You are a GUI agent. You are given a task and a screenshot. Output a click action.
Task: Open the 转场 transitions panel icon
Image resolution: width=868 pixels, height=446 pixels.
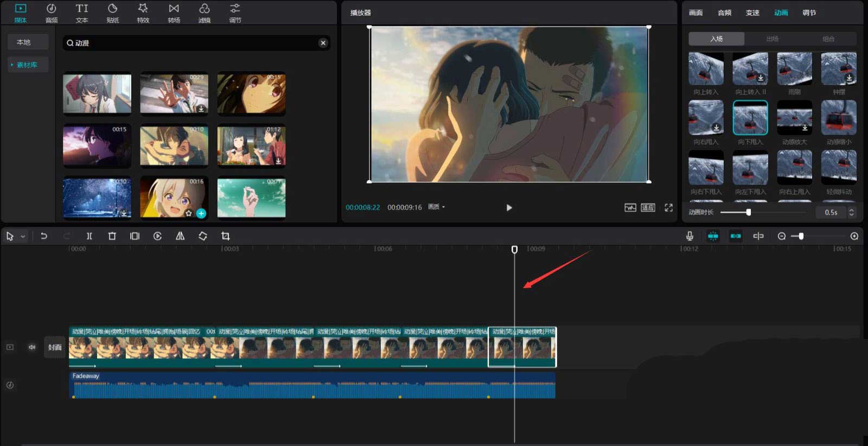point(174,13)
